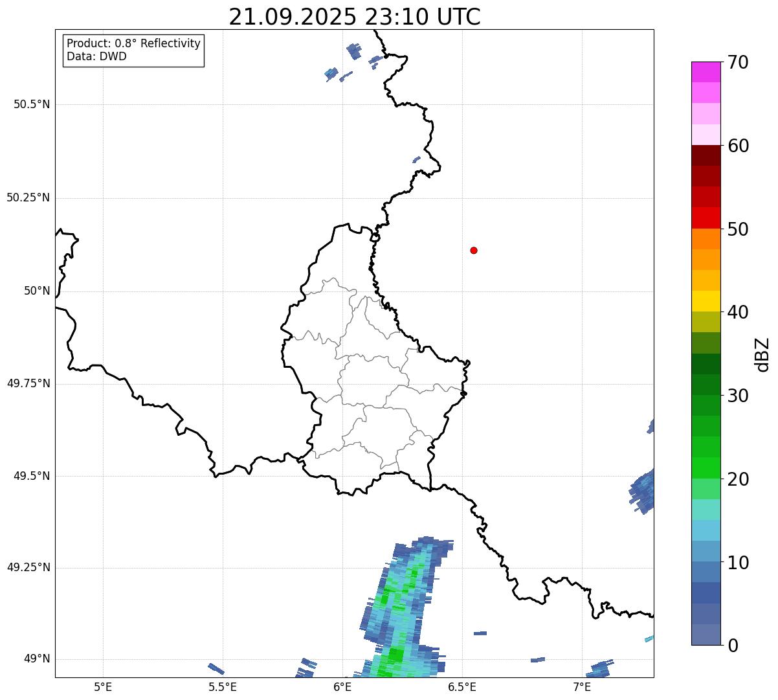This screenshot has width=778, height=700.
Task: Click the latitude label 49.75°N
Action: coord(28,383)
